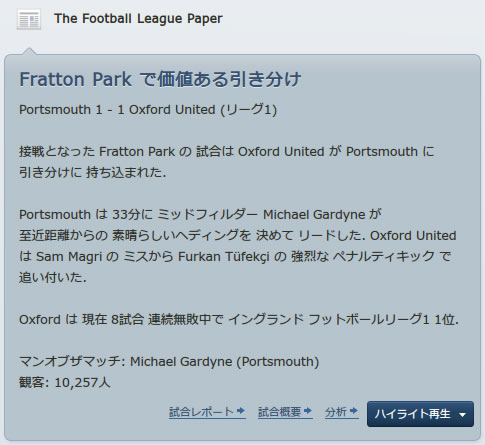Open the 分析 link
The image size is (485, 445).
pyautogui.click(x=336, y=412)
